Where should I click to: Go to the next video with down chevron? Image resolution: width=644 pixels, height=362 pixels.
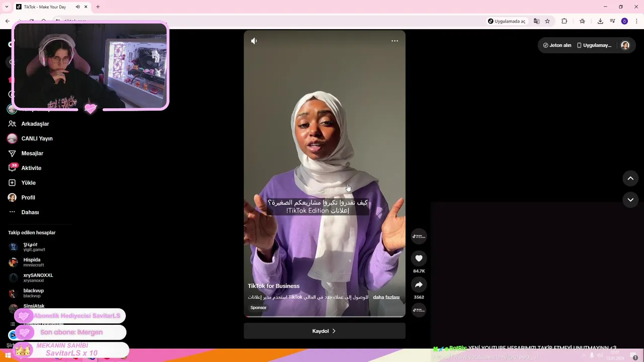click(630, 200)
